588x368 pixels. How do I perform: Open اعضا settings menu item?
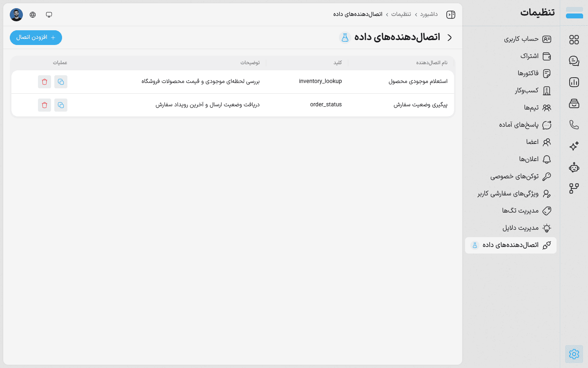511,142
